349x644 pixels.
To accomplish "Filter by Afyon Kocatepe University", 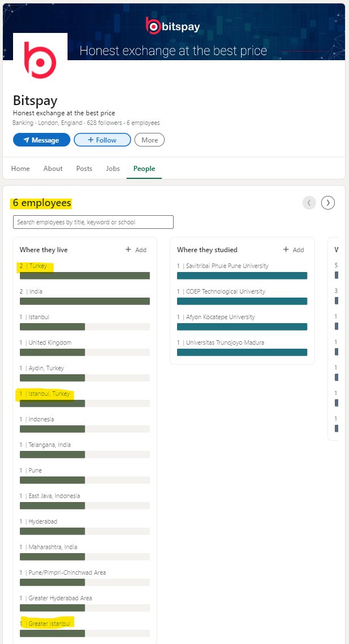I will (x=242, y=322).
